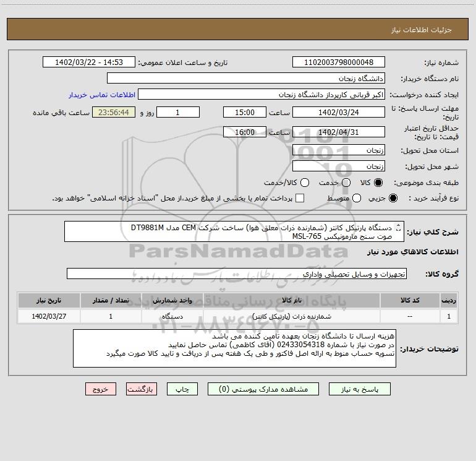Click the item name شمارنده ذرات cell
476x461 pixels.
click(291, 316)
